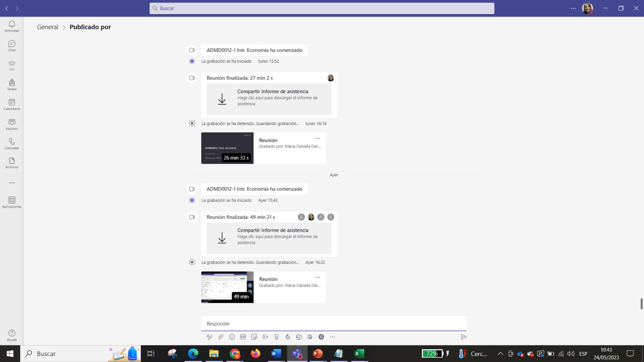Play the 49 min meeting recording thumbnail
Viewport: 644px width, 362px height.
[x=227, y=287]
